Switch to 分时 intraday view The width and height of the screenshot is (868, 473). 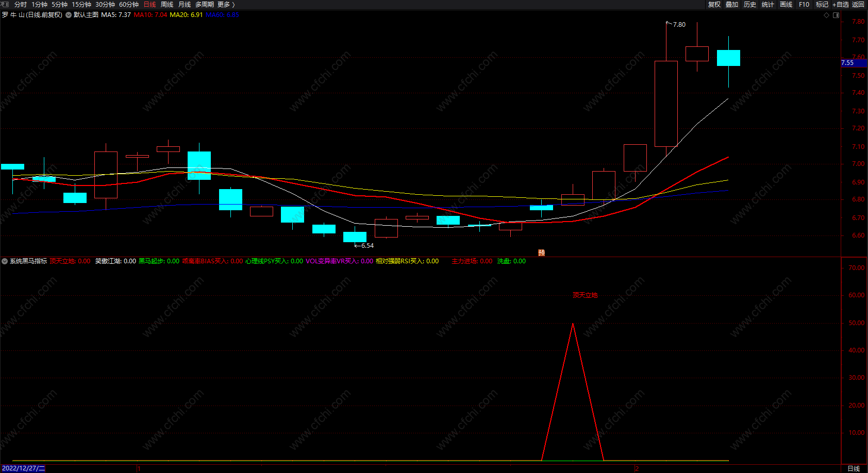pos(21,5)
